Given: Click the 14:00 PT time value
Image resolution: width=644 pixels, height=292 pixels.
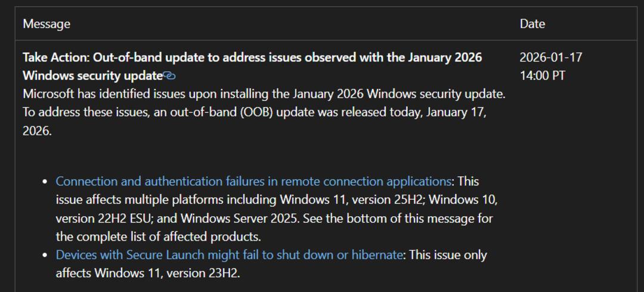Looking at the screenshot, I should pyautogui.click(x=542, y=76).
